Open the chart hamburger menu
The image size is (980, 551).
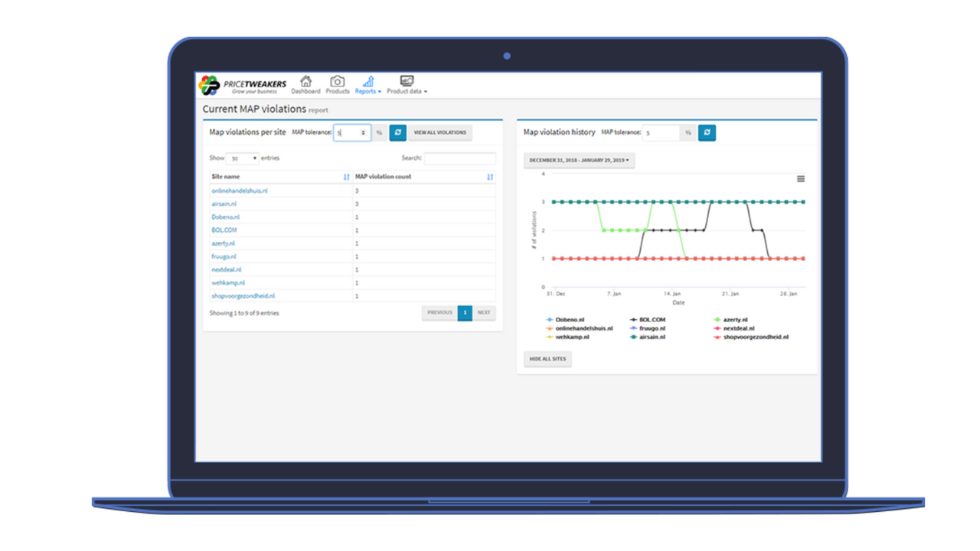801,178
